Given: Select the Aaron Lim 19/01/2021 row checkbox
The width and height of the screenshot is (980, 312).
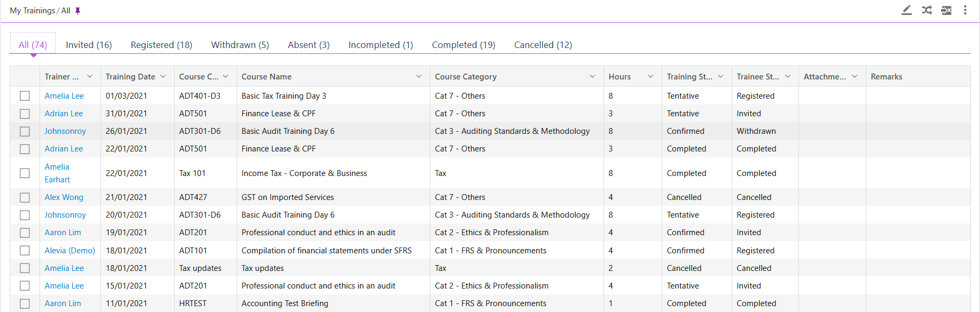Looking at the screenshot, I should [25, 233].
